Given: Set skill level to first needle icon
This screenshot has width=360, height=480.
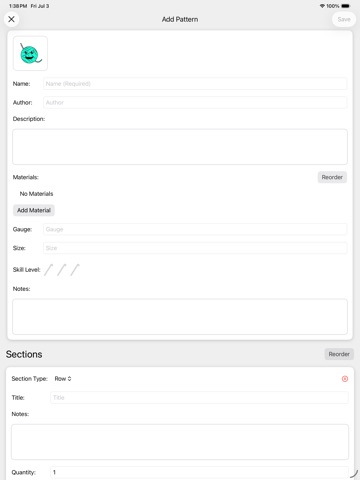Looking at the screenshot, I should tap(49, 270).
